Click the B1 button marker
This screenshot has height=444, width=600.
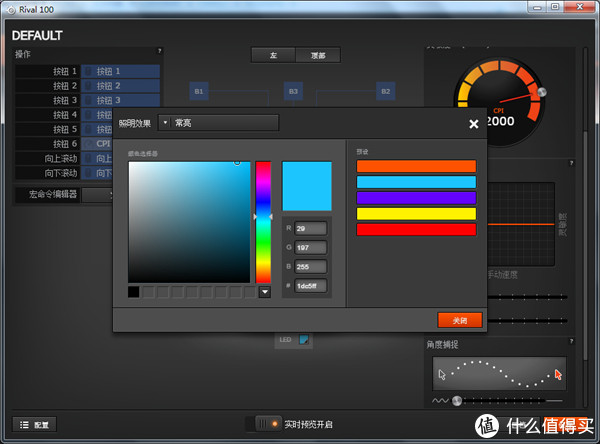tap(199, 91)
